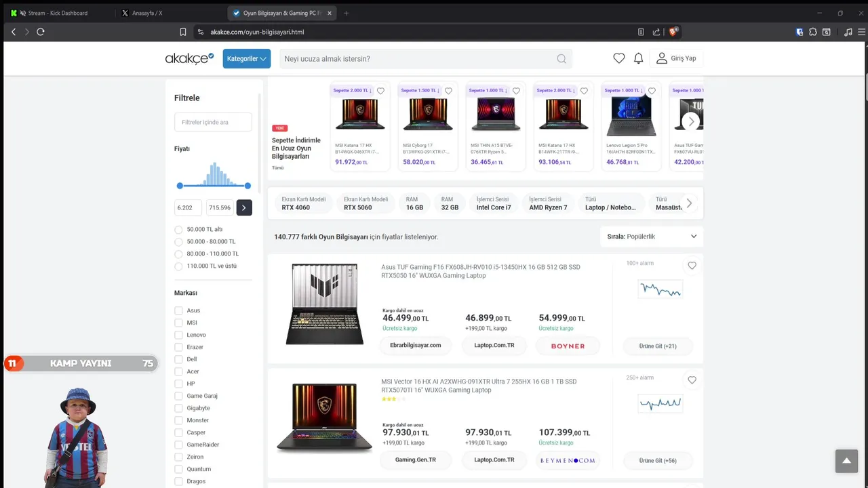Click the back-to-top arrow button
The width and height of the screenshot is (868, 488).
click(846, 461)
